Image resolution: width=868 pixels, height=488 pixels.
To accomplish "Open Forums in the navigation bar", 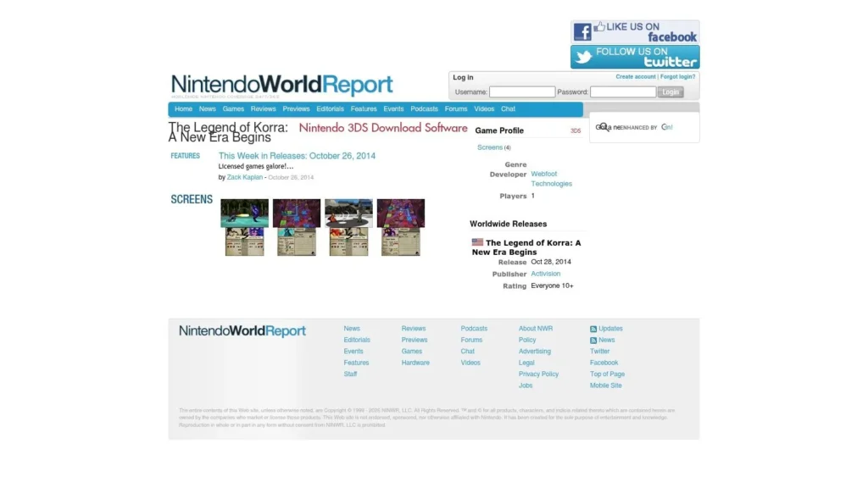I will (x=456, y=109).
